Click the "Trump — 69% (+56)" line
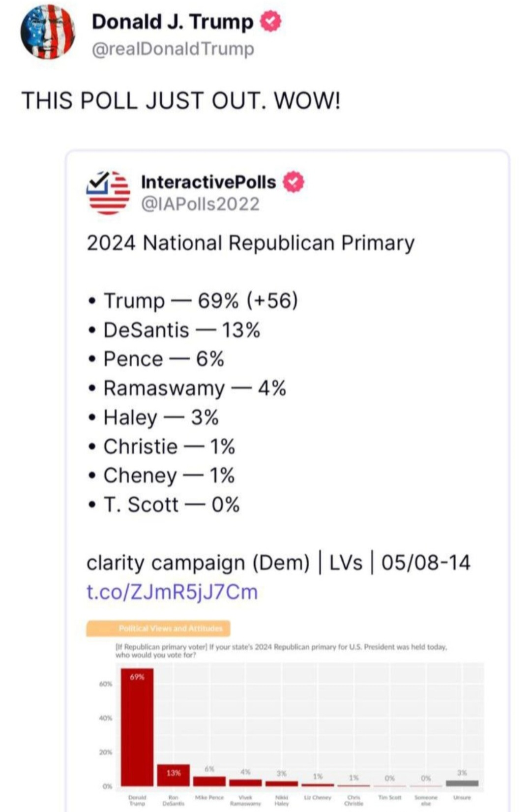531x812 pixels. [201, 301]
